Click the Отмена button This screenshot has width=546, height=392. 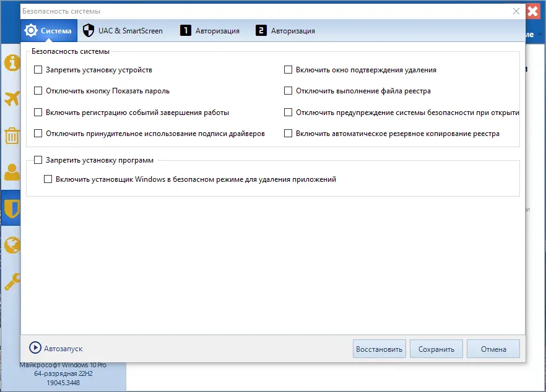(493, 349)
